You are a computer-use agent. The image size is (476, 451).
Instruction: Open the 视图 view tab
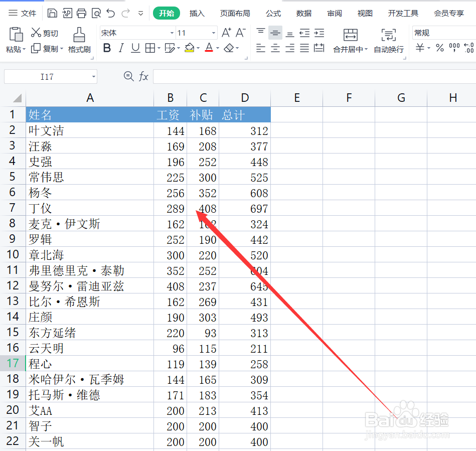(x=365, y=14)
